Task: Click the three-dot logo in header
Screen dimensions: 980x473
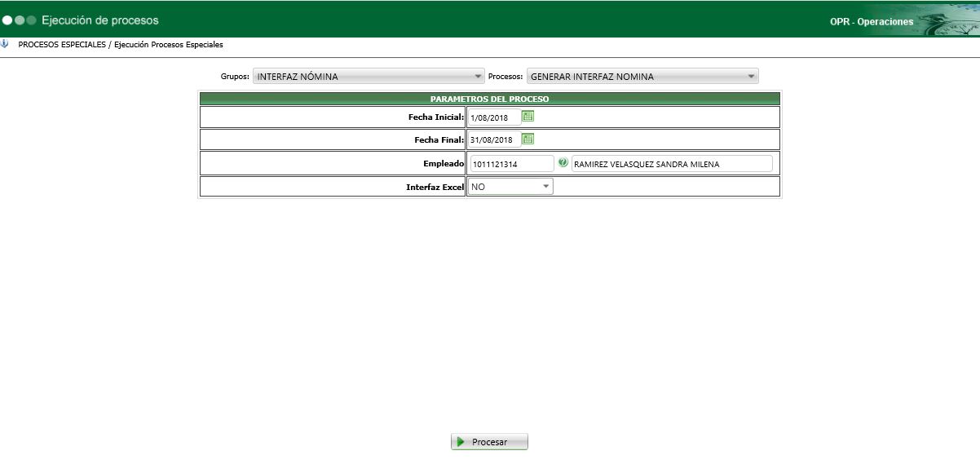Action: [20, 20]
